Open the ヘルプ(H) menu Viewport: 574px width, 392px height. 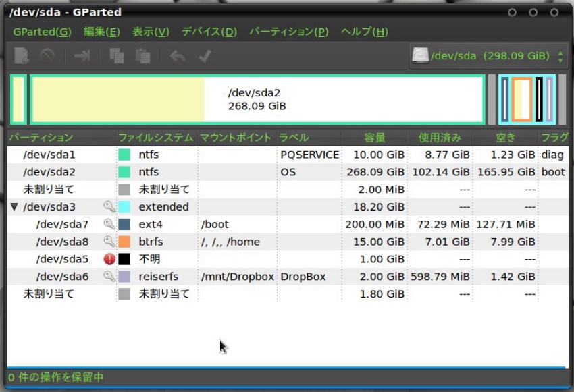364,32
